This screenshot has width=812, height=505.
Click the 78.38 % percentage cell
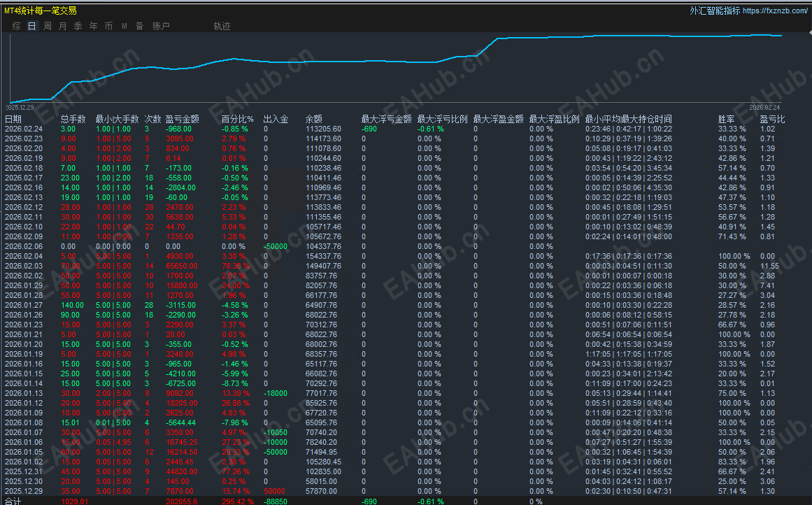236,266
